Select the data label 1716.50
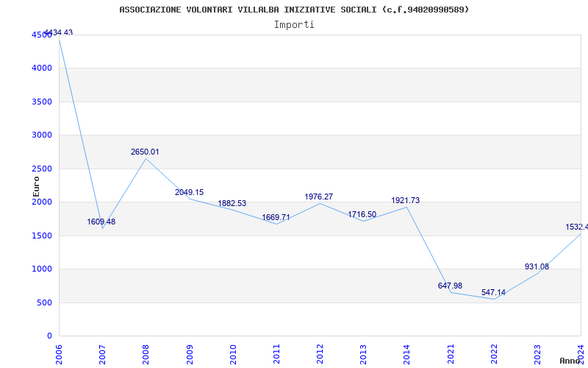 (x=362, y=214)
